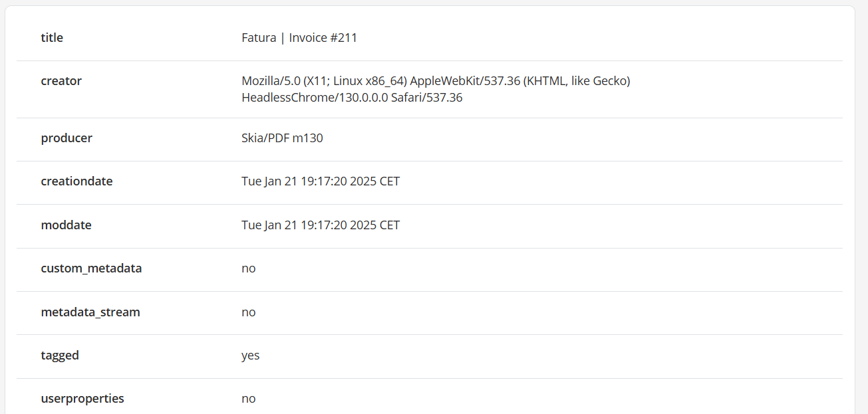The height and width of the screenshot is (414, 868).
Task: Select the metadata_stream field label
Action: 90,312
